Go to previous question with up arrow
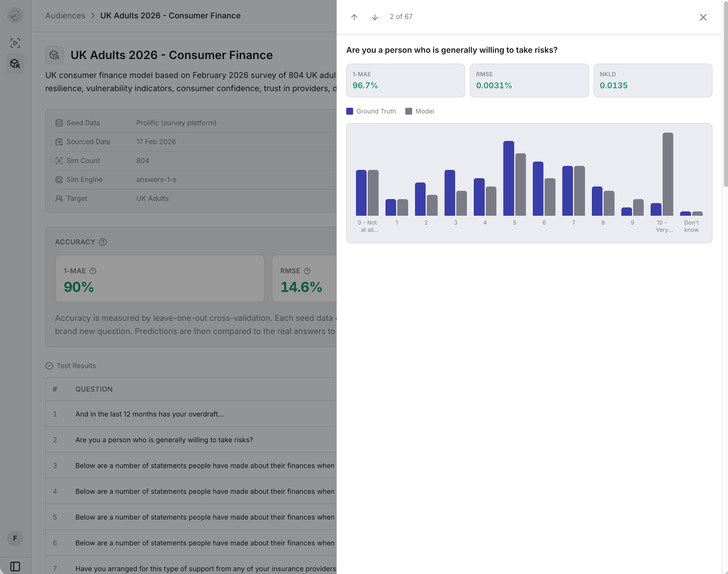The height and width of the screenshot is (574, 728). pos(354,17)
